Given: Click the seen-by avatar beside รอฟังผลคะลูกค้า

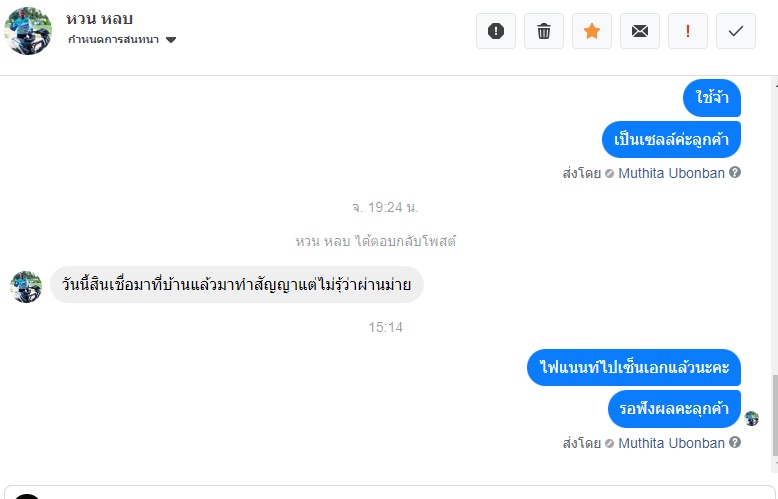Looking at the screenshot, I should tap(752, 418).
